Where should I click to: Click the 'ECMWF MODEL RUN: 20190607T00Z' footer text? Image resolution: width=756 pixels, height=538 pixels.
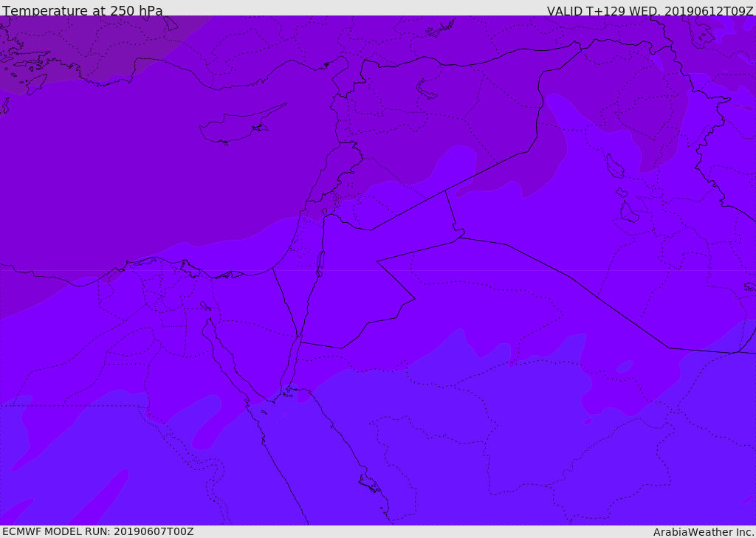[x=98, y=531]
